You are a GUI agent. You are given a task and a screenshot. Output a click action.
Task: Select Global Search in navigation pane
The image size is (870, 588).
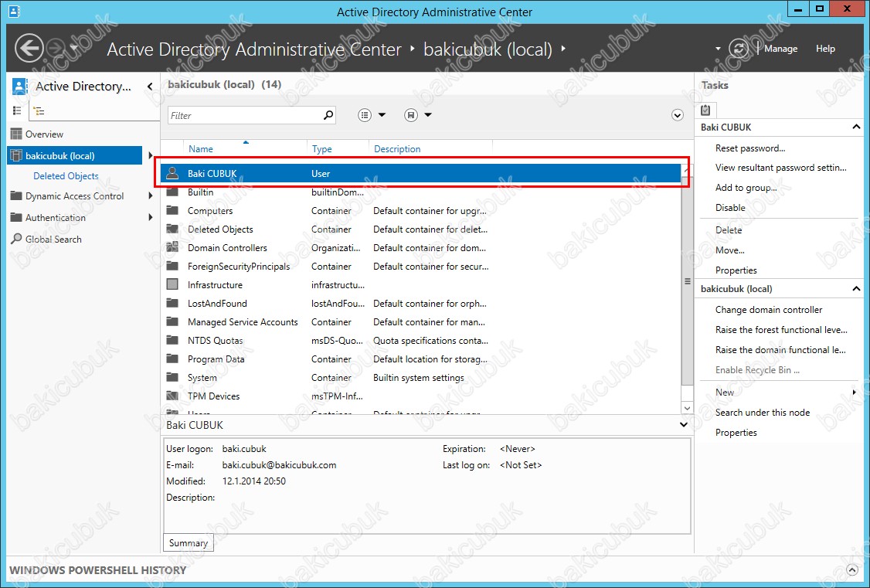tap(53, 239)
